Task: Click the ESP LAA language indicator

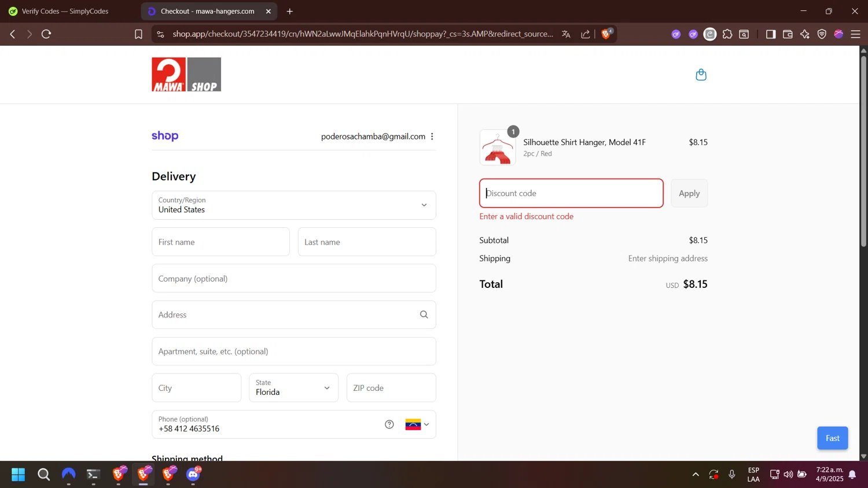Action: [753, 475]
